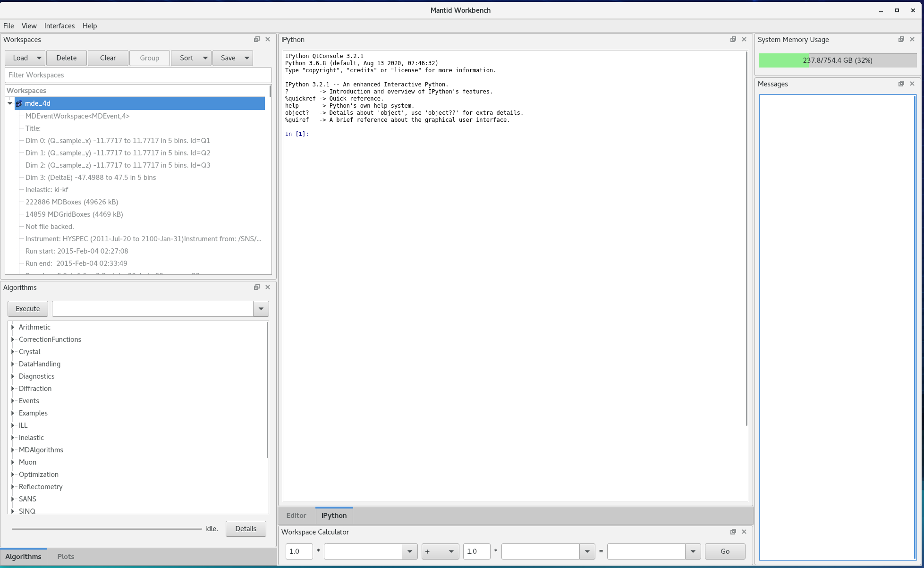Expand the Examples category

pos(13,413)
